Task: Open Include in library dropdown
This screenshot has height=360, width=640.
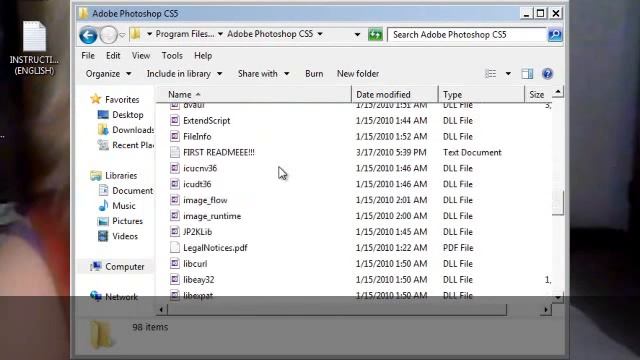Action: click(184, 74)
